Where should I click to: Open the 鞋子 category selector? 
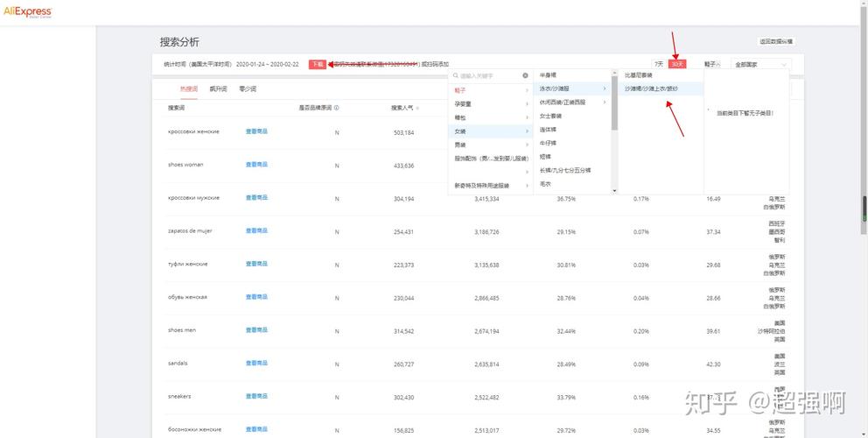[x=712, y=64]
